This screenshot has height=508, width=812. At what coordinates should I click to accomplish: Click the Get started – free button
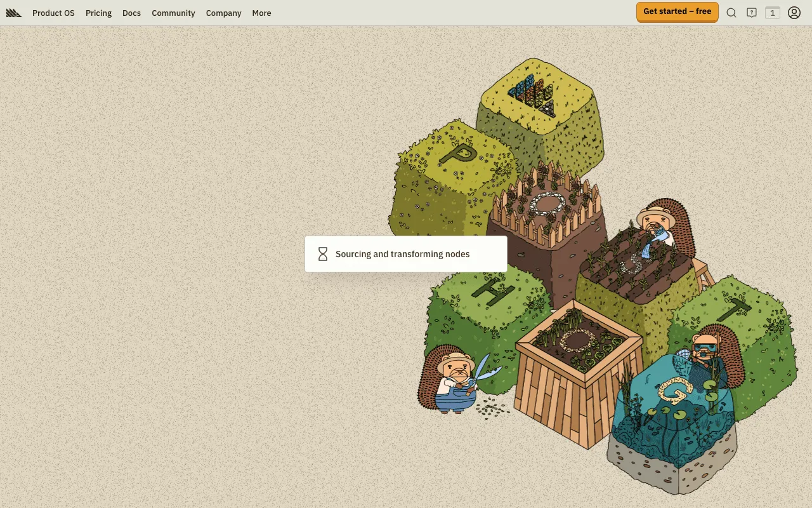click(x=677, y=11)
